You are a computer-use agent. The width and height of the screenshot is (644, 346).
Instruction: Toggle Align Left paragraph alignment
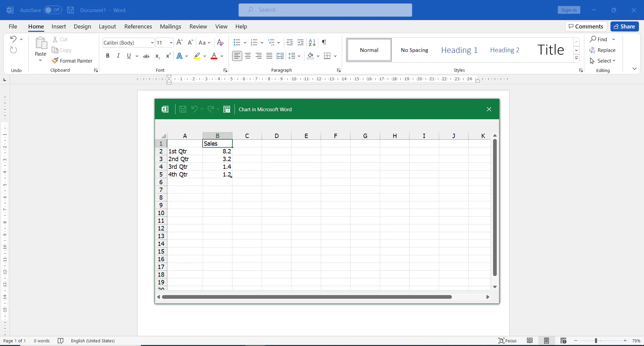pyautogui.click(x=237, y=56)
